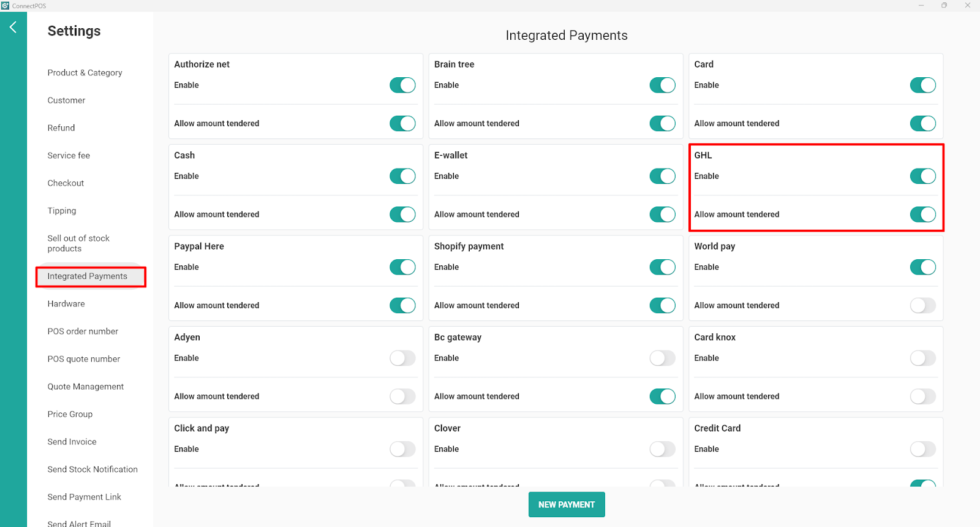This screenshot has width=980, height=527.
Task: Toggle Allow amount tendered for Paypal Here
Action: 402,305
